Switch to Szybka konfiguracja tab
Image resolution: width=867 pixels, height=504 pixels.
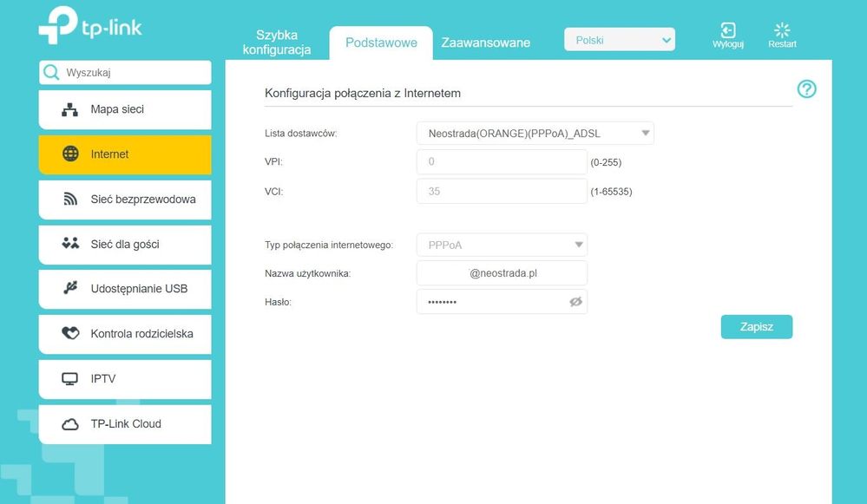[277, 43]
